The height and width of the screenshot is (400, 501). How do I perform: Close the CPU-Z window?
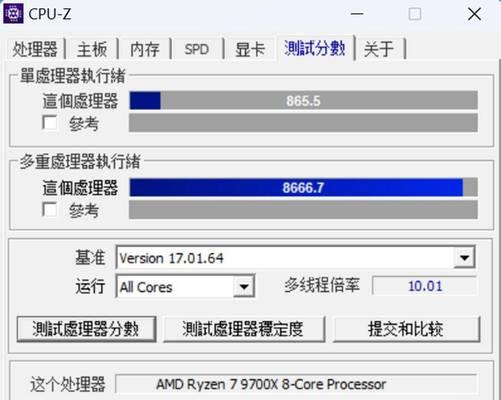474,14
